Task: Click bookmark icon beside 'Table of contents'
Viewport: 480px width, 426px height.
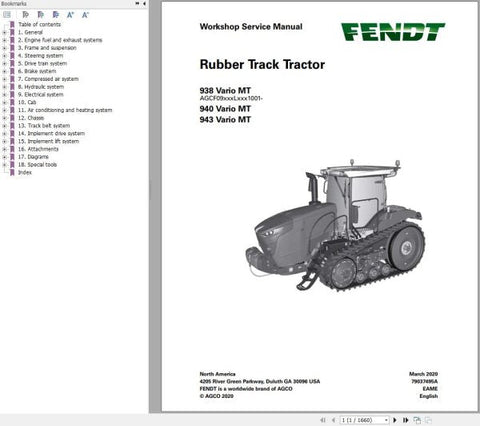Action: 12,24
